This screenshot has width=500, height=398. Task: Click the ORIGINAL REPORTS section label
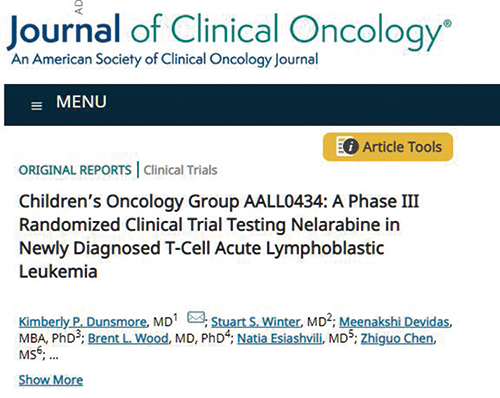[x=75, y=170]
